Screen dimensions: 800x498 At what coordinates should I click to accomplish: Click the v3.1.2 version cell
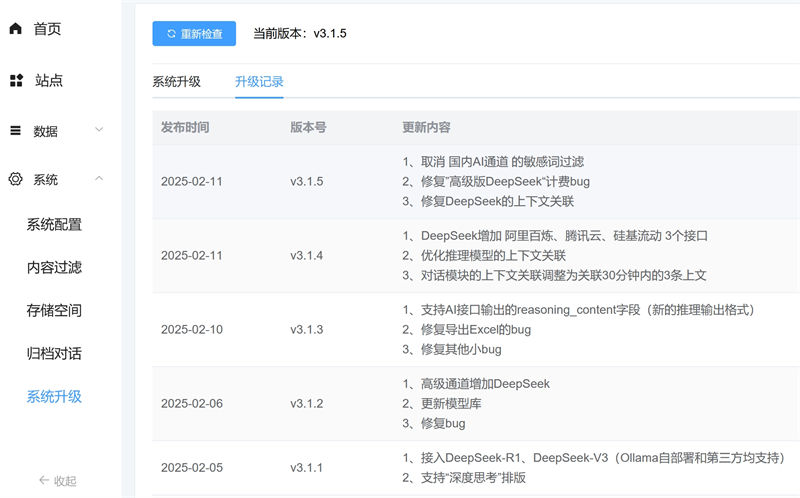[x=307, y=404]
